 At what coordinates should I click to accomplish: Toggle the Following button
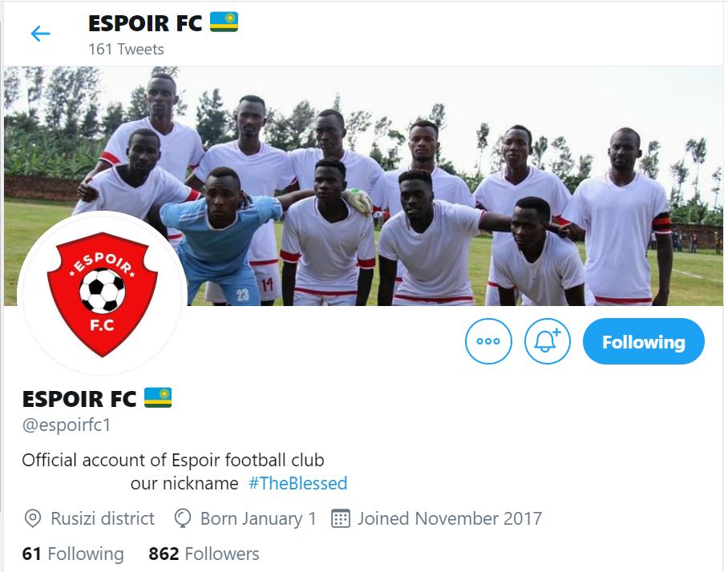pos(644,341)
